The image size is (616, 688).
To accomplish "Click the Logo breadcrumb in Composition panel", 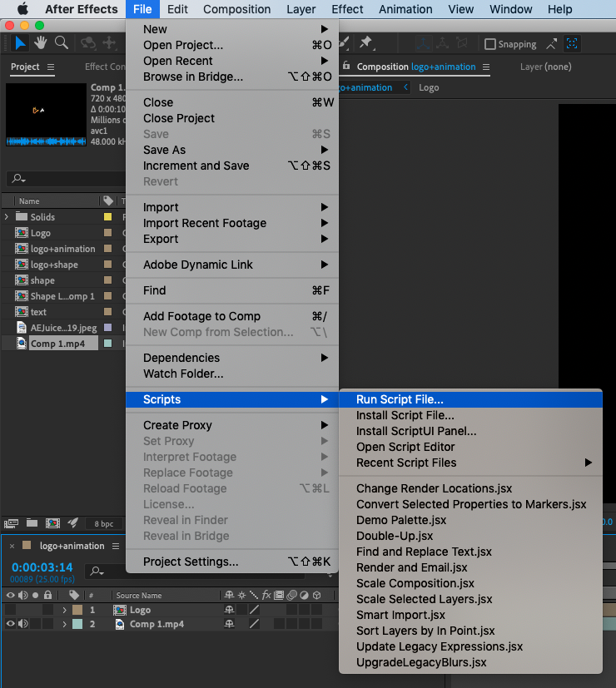I will pos(429,87).
